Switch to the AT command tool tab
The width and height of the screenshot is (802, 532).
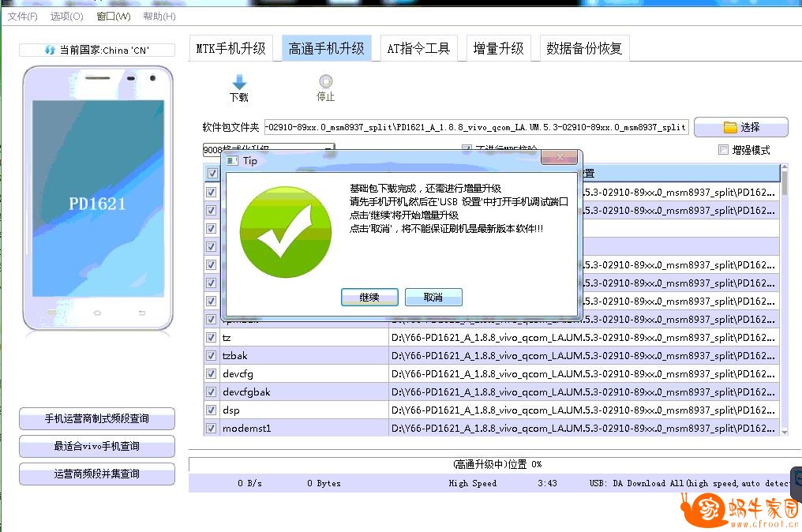(x=418, y=49)
